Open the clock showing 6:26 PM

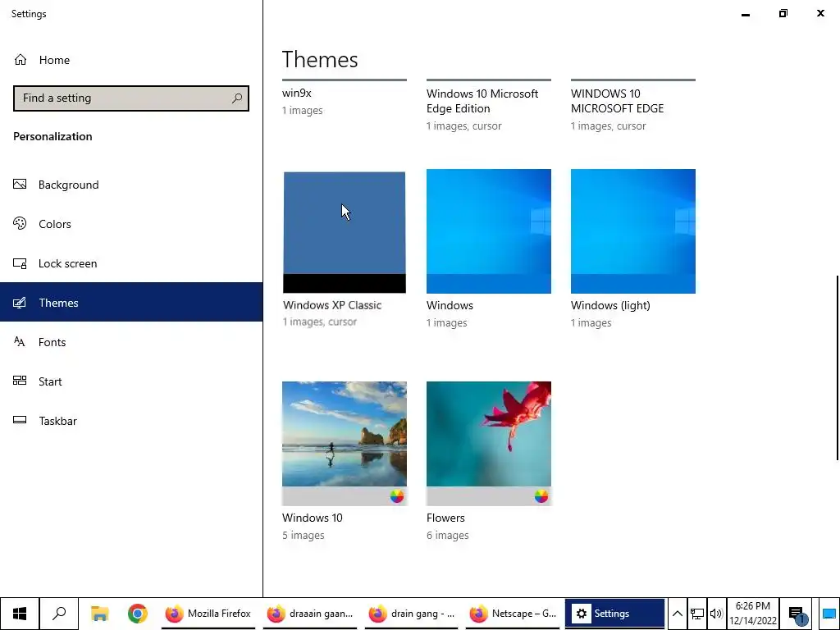click(x=753, y=614)
